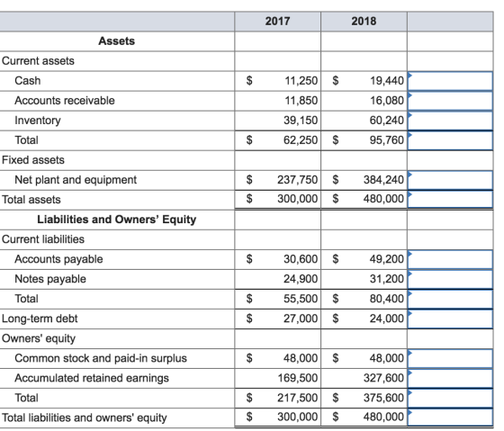Click the 2017 Net plant value 237,750
This screenshot has width=504, height=431.
298,180
